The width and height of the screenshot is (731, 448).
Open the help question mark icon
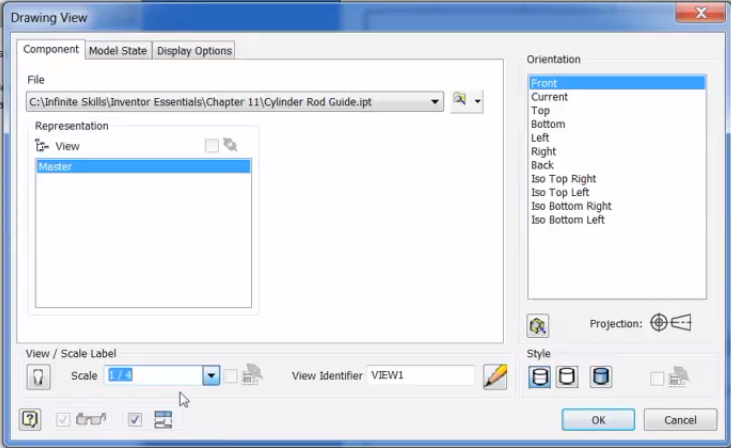[x=31, y=420]
